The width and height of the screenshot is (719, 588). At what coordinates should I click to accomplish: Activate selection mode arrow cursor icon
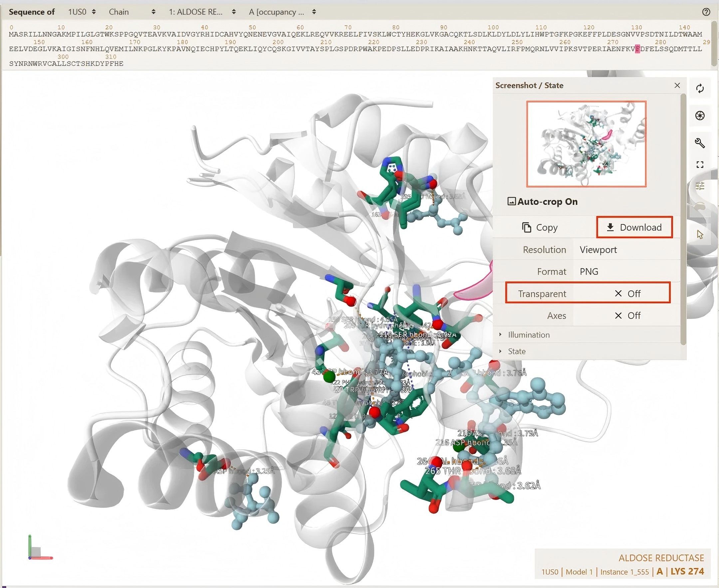coord(700,234)
